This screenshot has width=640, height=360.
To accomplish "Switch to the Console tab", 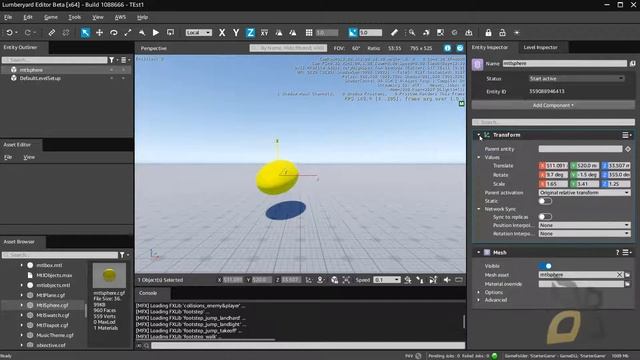I will [148, 293].
